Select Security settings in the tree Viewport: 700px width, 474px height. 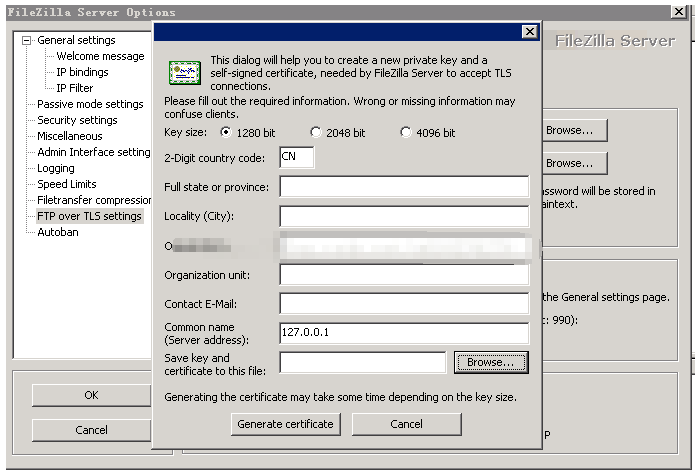[77, 120]
